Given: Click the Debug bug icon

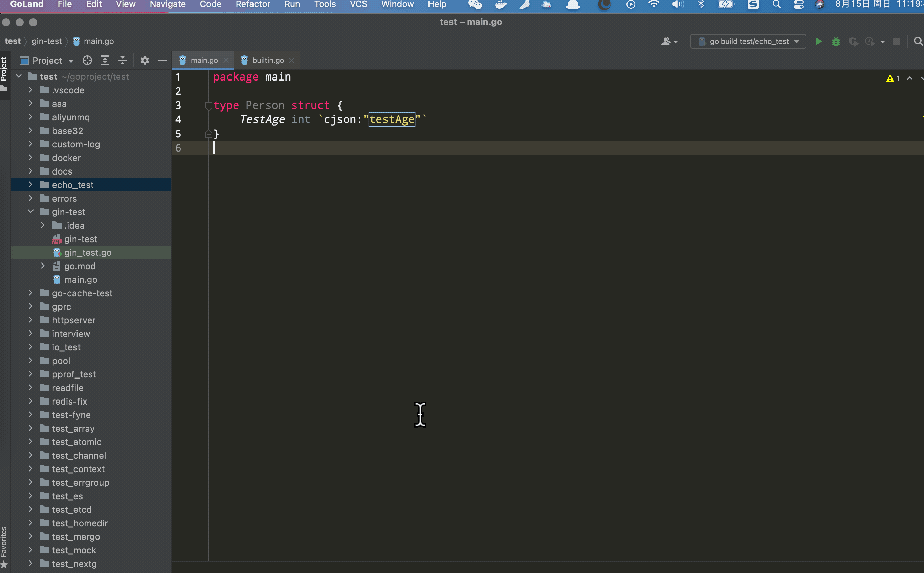Looking at the screenshot, I should [836, 41].
